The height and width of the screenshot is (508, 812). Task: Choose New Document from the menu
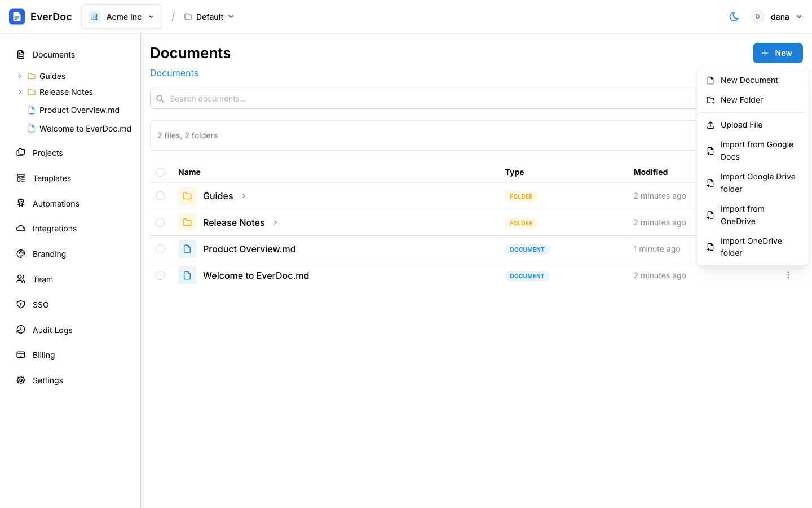pyautogui.click(x=753, y=80)
